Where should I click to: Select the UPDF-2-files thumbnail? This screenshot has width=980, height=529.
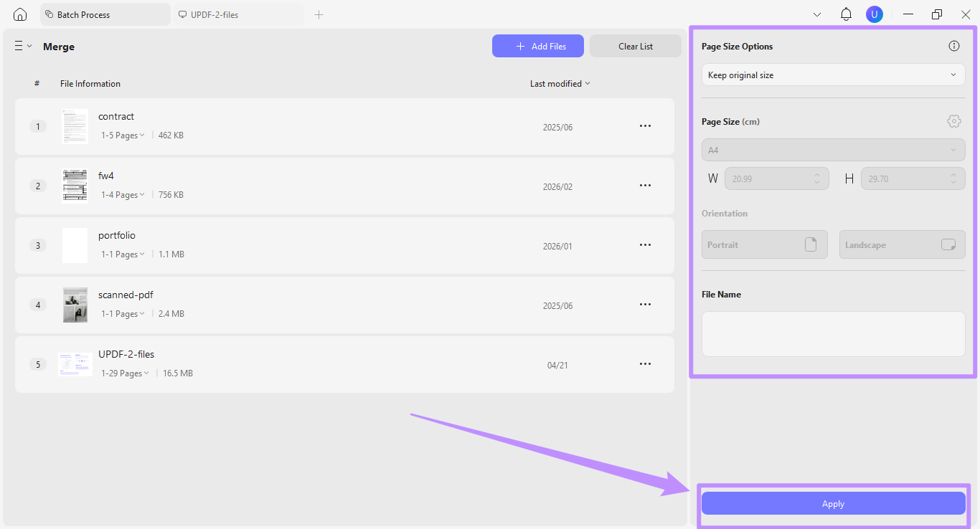click(75, 364)
